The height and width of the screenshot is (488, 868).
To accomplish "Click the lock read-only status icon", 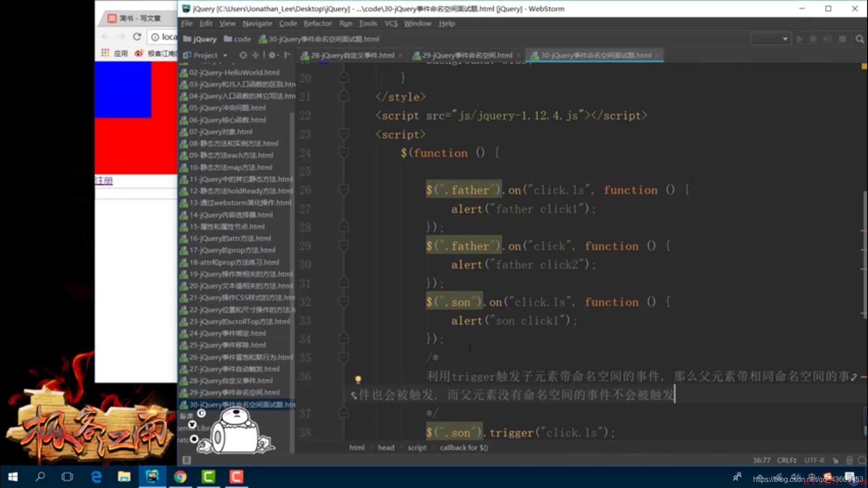I will coord(835,460).
